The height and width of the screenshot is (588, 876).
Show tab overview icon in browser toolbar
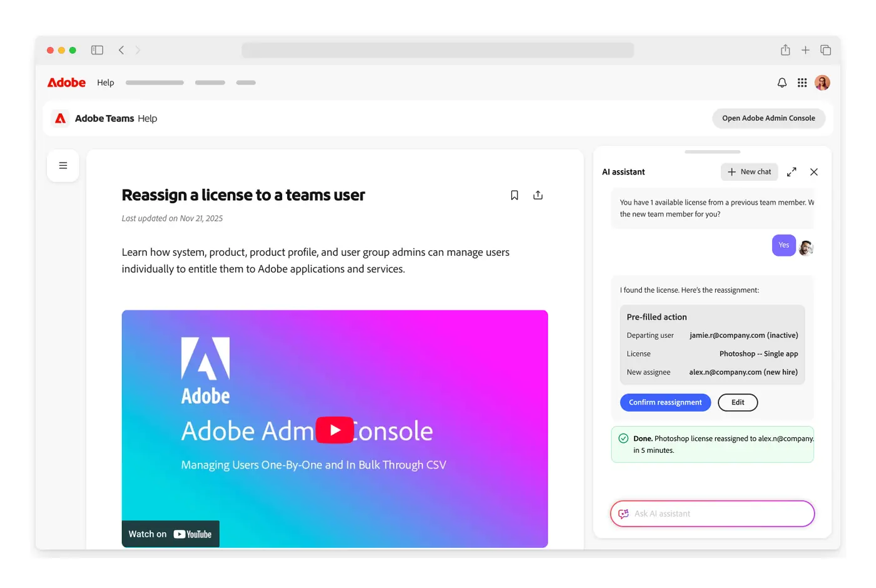[x=826, y=50]
